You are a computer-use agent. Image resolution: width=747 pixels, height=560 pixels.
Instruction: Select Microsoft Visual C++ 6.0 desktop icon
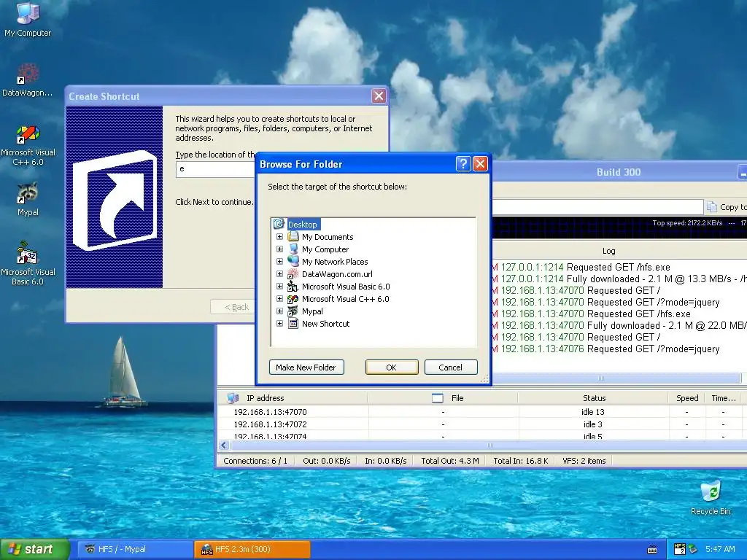[x=28, y=145]
